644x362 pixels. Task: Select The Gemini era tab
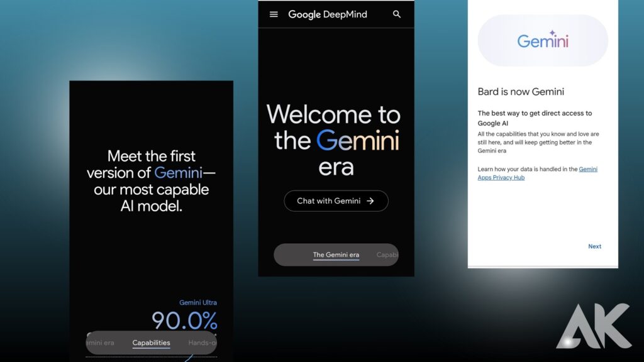(336, 255)
